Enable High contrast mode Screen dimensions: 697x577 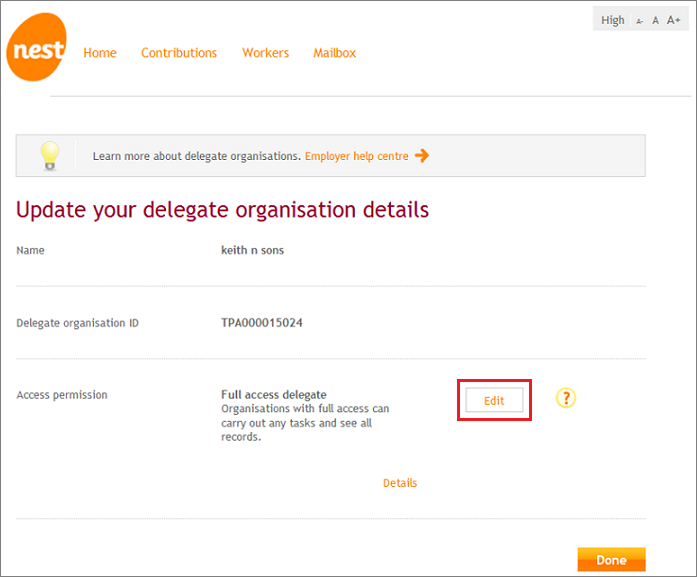[x=613, y=20]
